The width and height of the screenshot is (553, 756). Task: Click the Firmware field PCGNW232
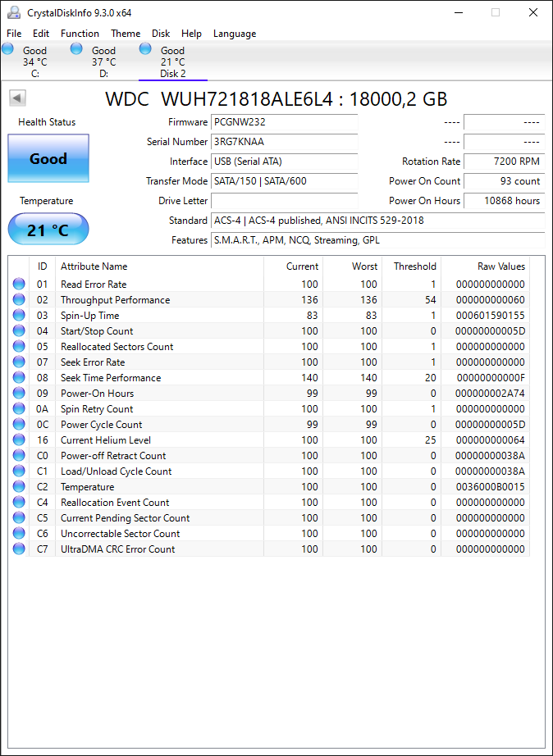pos(284,122)
